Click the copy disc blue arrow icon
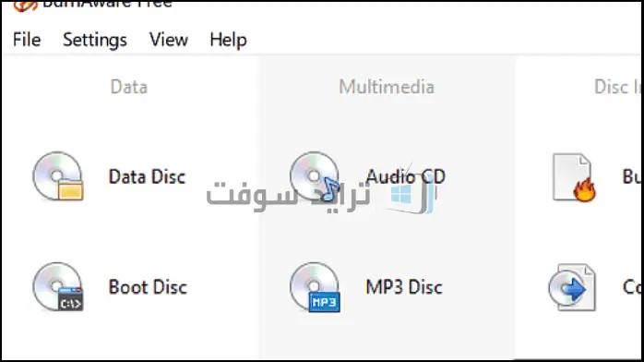644x362 pixels. pos(572,287)
